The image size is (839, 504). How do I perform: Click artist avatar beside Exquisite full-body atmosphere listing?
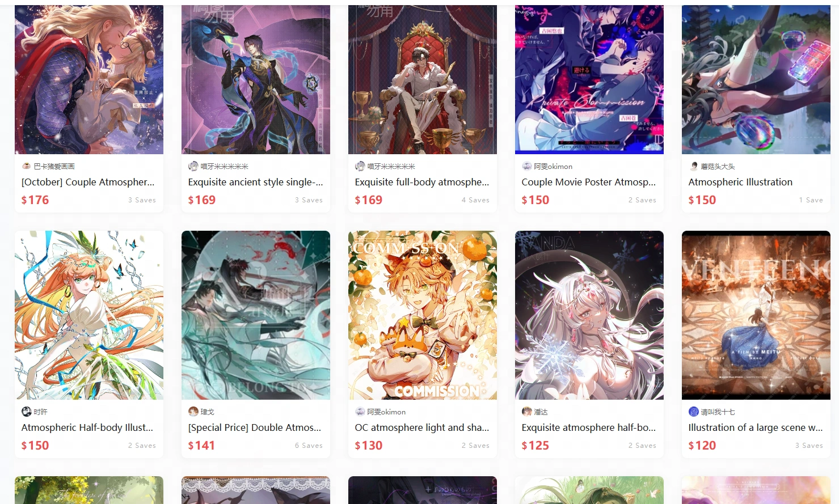[x=360, y=166]
